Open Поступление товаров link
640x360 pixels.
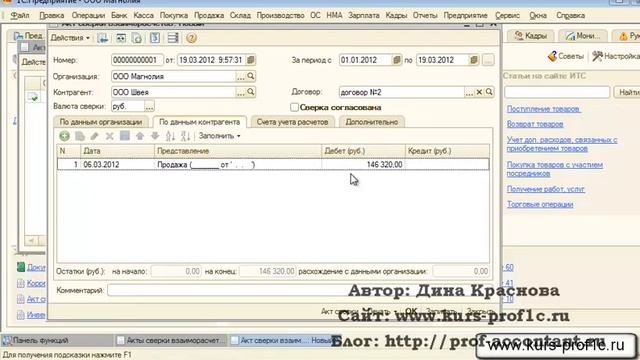coord(543,109)
